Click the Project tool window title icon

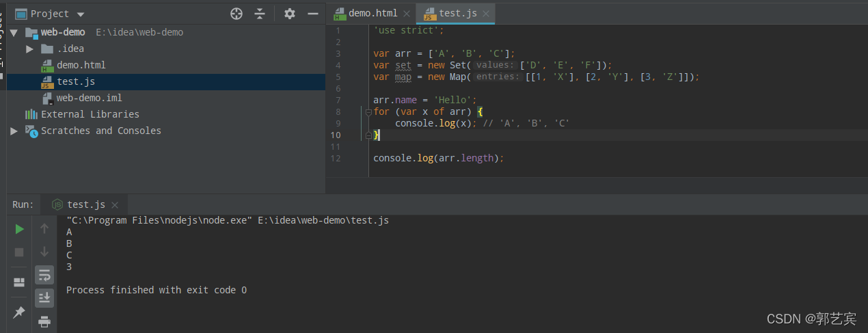pos(21,14)
